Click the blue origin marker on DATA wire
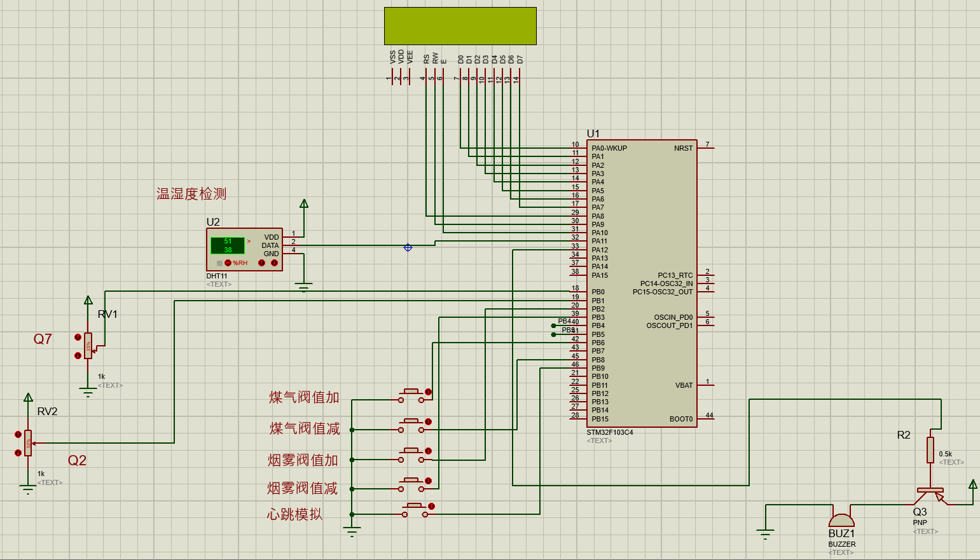Image resolution: width=980 pixels, height=560 pixels. [408, 247]
